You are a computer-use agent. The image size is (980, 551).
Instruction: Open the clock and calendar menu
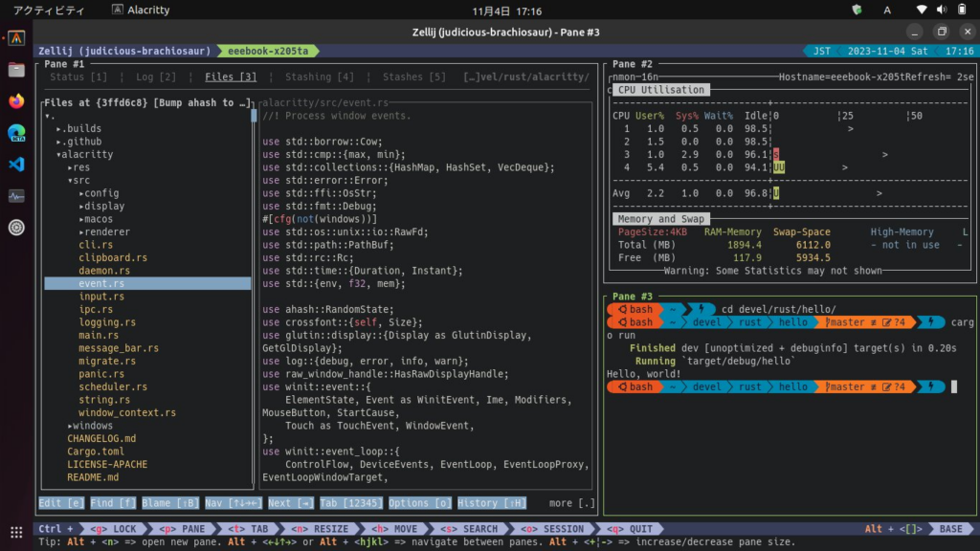(507, 11)
